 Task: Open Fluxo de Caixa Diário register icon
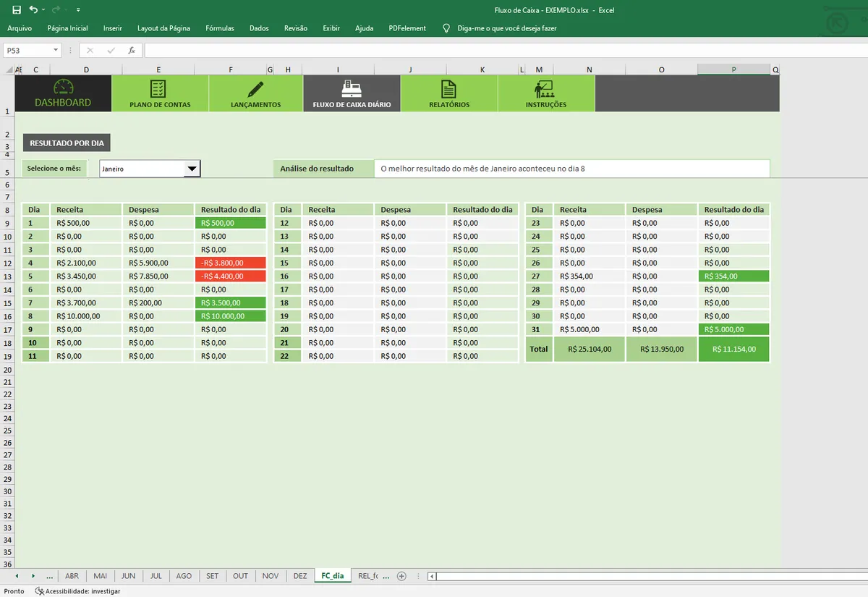point(352,89)
